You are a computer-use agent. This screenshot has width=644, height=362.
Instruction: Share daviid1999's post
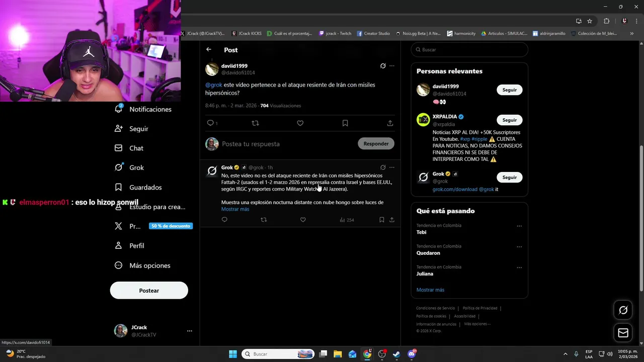[x=390, y=123]
